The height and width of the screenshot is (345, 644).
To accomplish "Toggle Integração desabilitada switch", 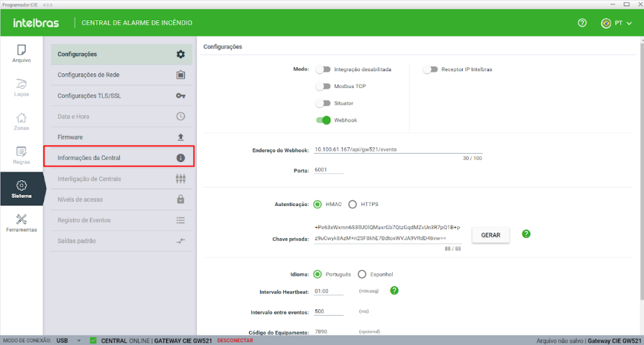I will tap(323, 70).
